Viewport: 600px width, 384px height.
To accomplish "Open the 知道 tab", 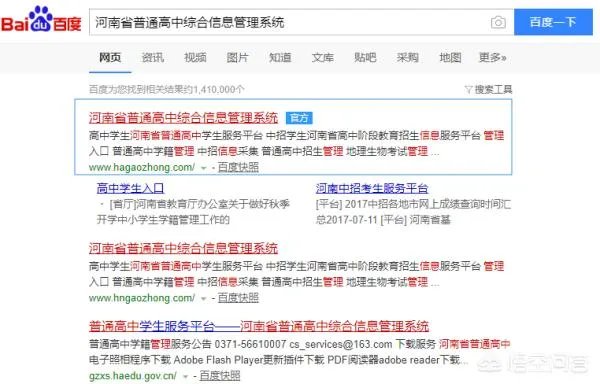I will [x=280, y=57].
